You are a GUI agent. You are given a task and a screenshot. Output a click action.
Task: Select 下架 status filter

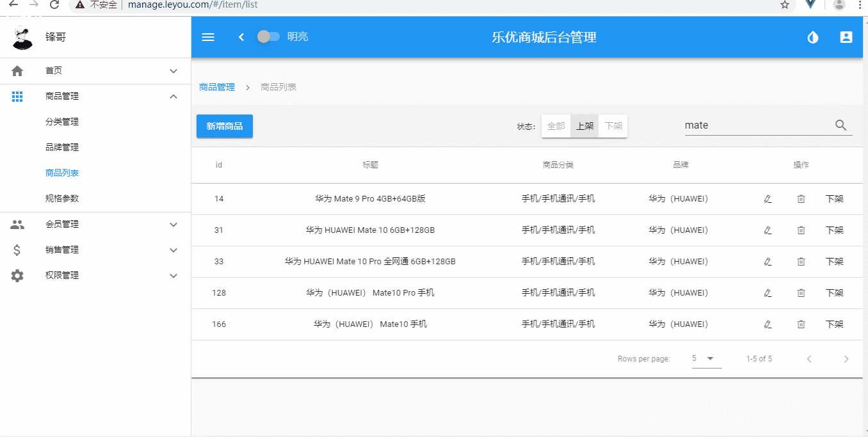[613, 126]
